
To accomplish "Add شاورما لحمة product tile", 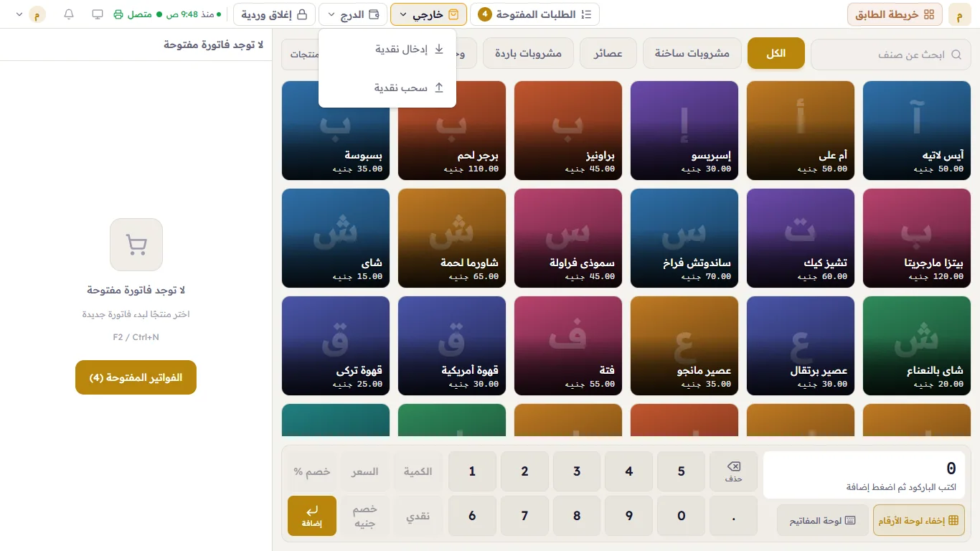I will coord(451,238).
